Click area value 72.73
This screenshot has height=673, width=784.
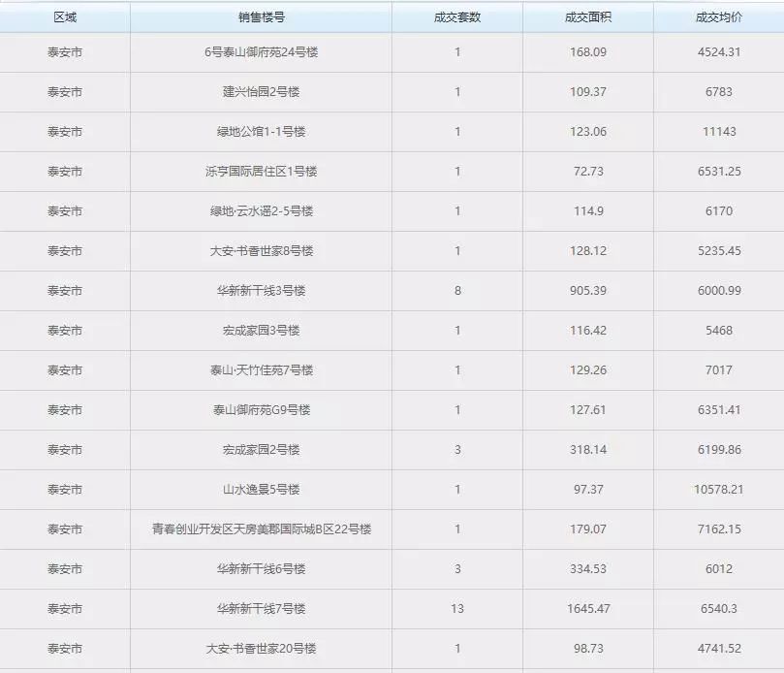[x=588, y=172]
